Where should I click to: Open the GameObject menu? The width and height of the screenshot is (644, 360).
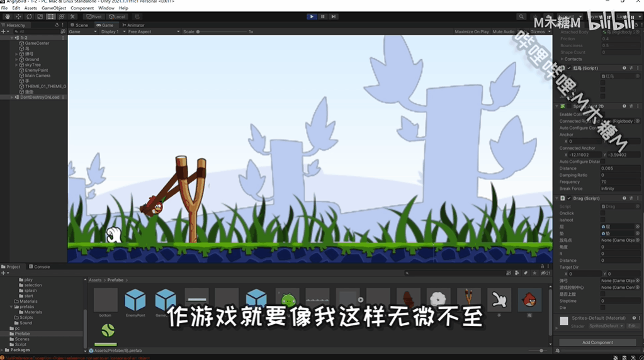pyautogui.click(x=54, y=8)
